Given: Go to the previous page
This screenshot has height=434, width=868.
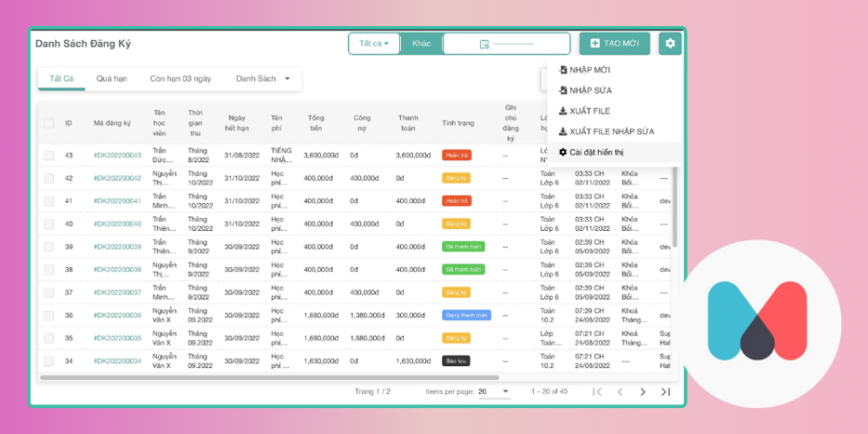Looking at the screenshot, I should pyautogui.click(x=620, y=392).
